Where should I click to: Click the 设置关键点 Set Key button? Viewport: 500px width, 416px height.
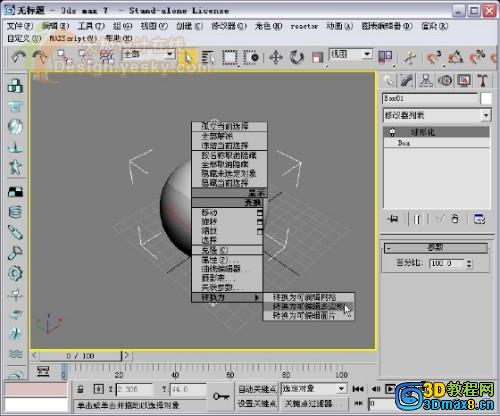click(x=257, y=404)
